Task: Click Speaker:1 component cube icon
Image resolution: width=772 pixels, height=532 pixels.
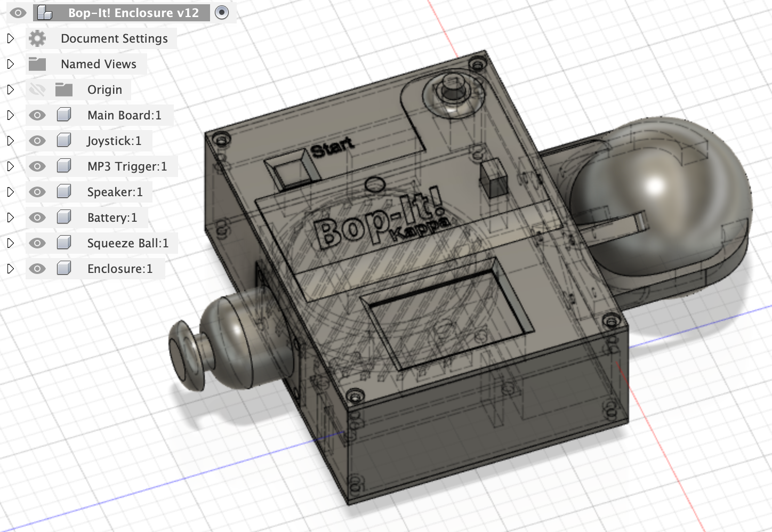Action: [x=64, y=192]
